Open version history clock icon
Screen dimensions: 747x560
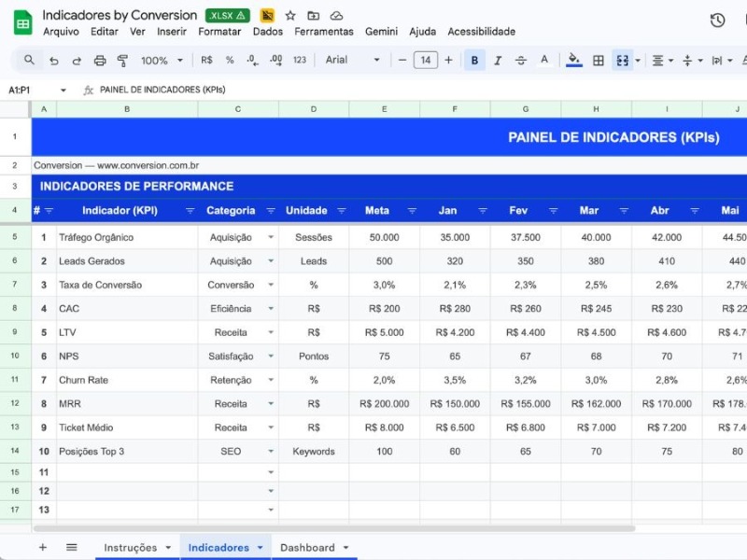[717, 21]
